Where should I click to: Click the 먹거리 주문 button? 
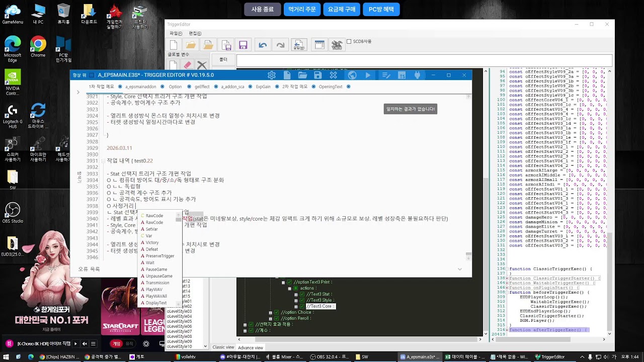[x=302, y=9]
